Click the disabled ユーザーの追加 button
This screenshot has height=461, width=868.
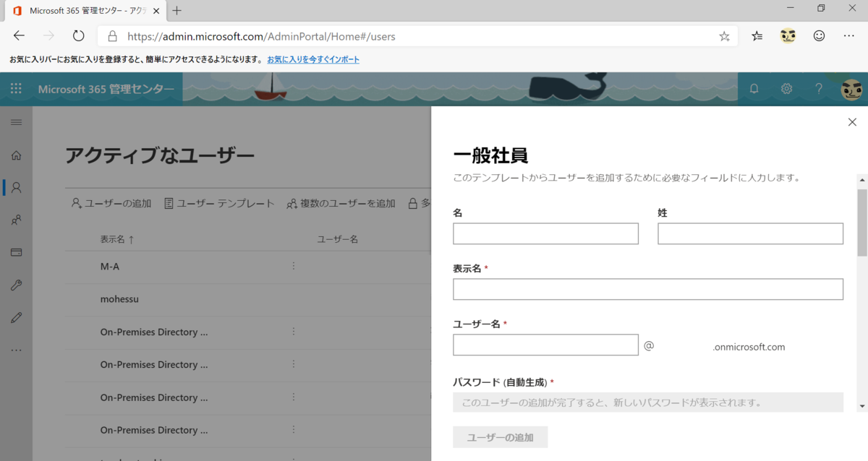tap(500, 437)
